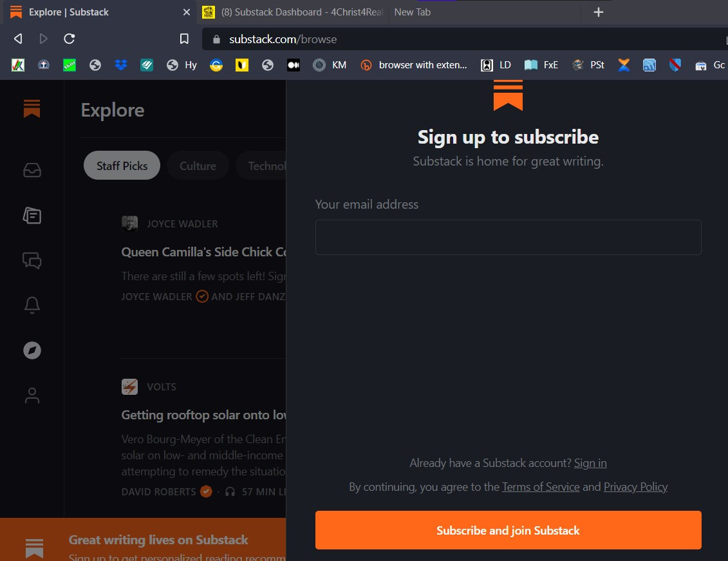Click DAVID ROBERTS author name
728x561 pixels.
click(x=158, y=492)
